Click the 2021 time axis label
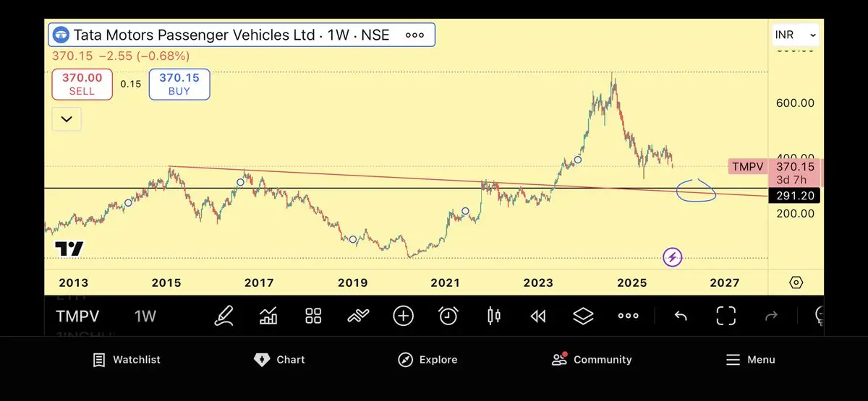The image size is (868, 401). pos(445,283)
